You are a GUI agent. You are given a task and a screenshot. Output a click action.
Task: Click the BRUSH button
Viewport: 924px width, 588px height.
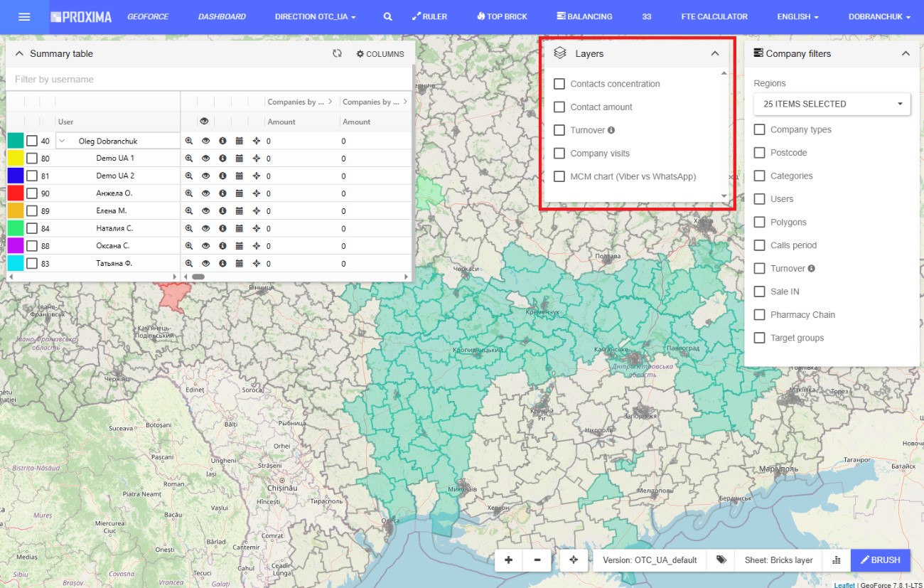[880, 560]
